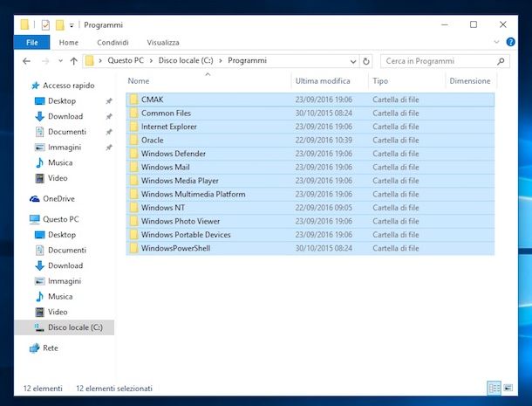Viewport: 532px width, 406px height.
Task: Click the Cerca in Programmi search field
Action: coord(445,61)
